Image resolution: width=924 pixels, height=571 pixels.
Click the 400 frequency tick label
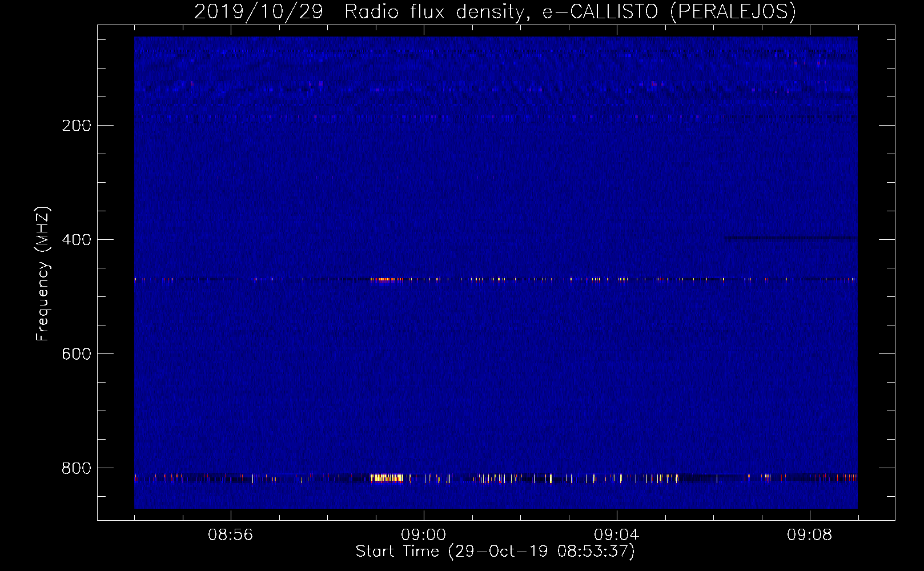click(x=77, y=240)
